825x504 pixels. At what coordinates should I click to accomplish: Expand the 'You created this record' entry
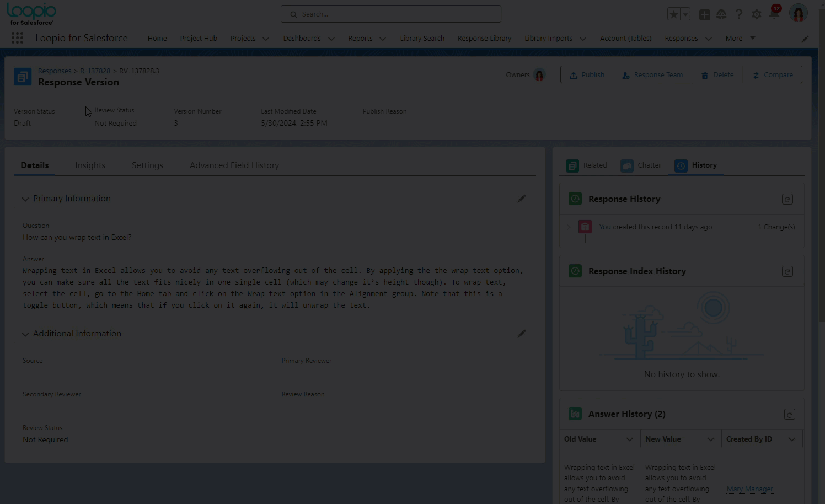(569, 227)
